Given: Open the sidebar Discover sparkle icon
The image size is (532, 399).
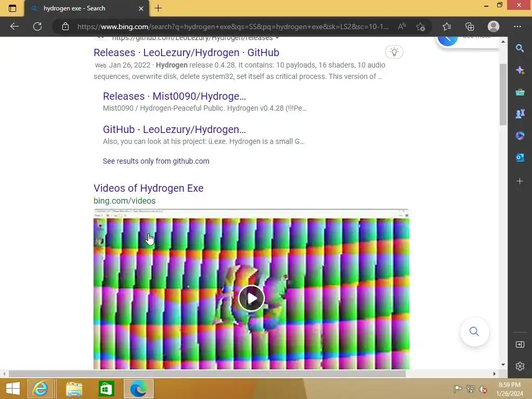Looking at the screenshot, I should click(x=520, y=70).
